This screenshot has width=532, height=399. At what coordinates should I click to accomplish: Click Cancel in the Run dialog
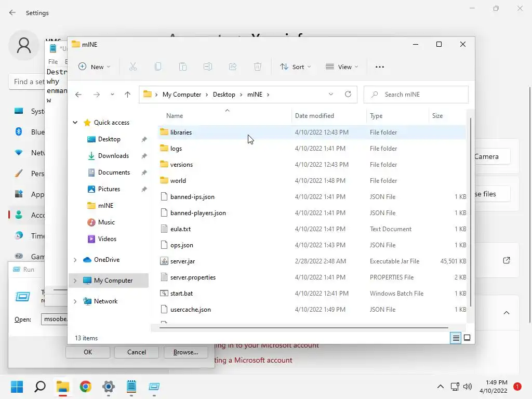coord(137,352)
